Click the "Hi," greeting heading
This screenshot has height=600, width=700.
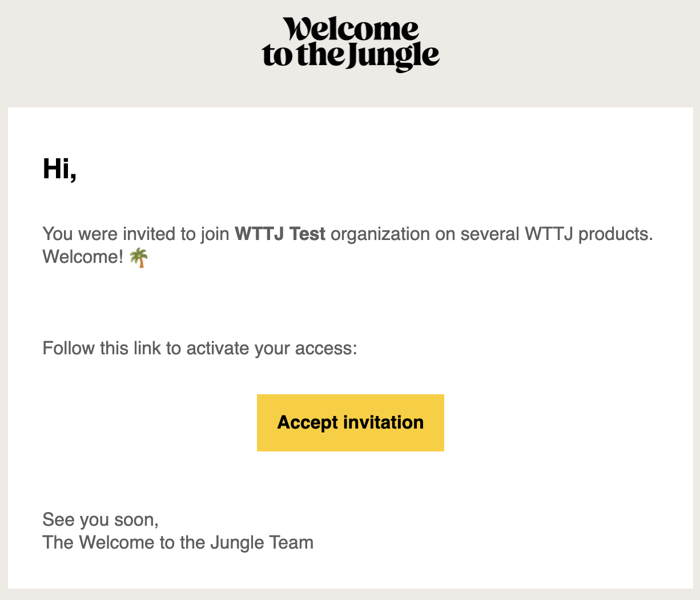[59, 169]
